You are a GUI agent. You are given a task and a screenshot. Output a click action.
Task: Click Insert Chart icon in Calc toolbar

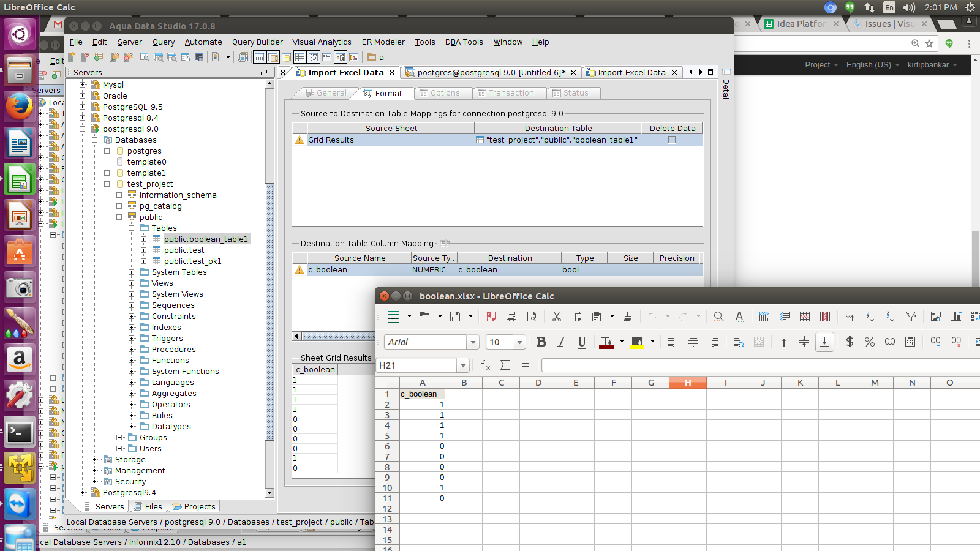coord(956,317)
